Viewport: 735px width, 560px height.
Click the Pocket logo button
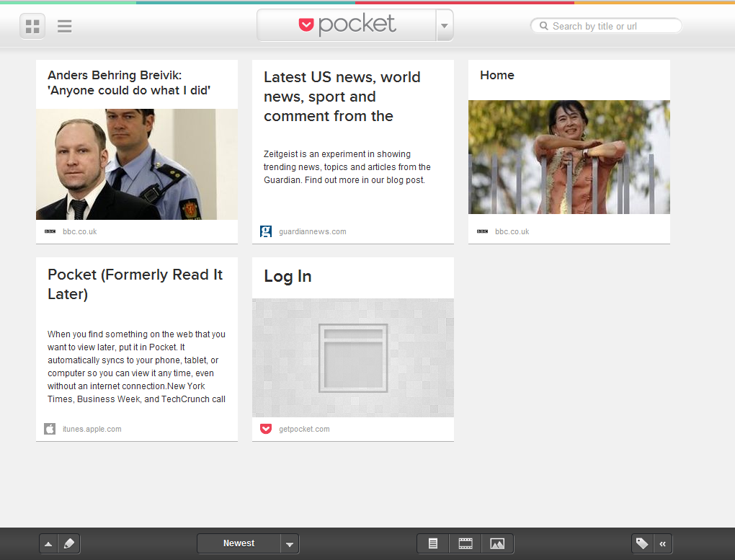coord(347,25)
